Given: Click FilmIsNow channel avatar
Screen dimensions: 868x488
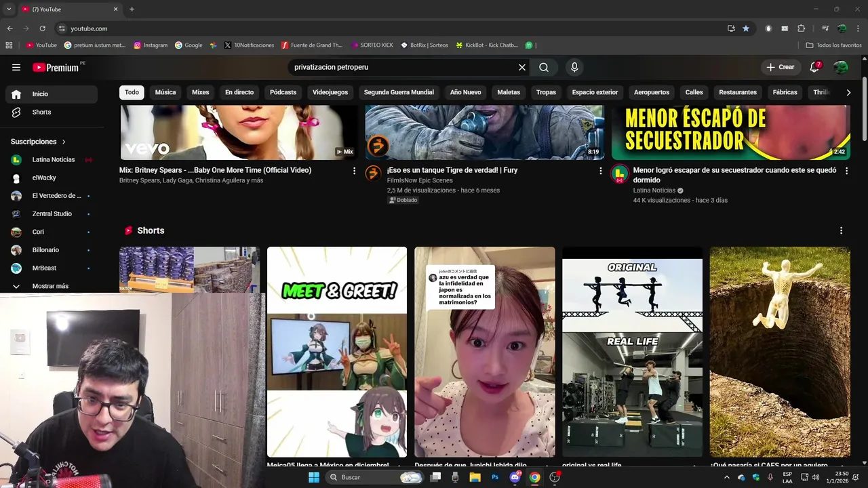Looking at the screenshot, I should (x=374, y=174).
